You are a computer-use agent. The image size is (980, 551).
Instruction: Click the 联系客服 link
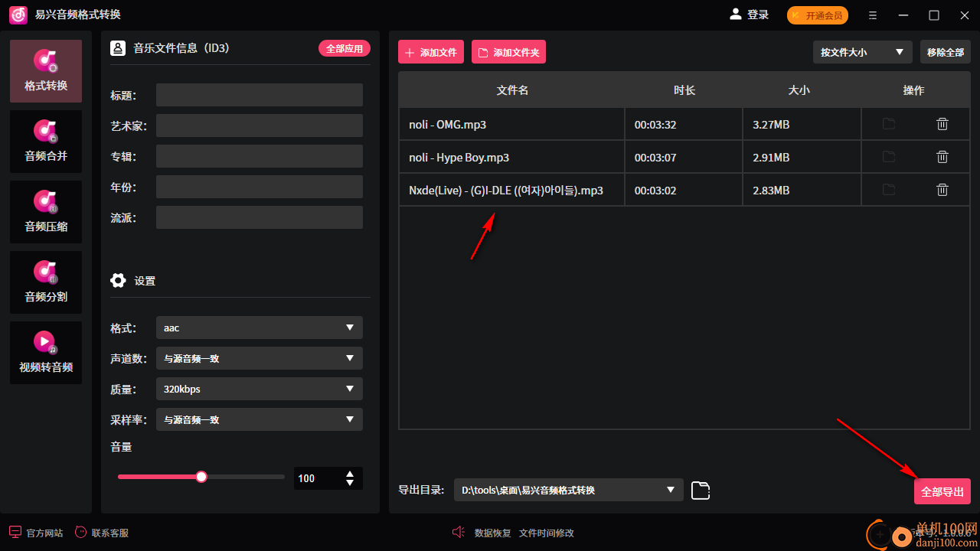click(110, 533)
